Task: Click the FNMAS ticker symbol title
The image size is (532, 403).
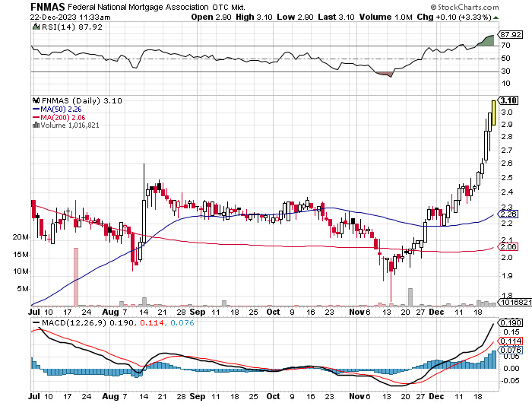Action: point(48,7)
